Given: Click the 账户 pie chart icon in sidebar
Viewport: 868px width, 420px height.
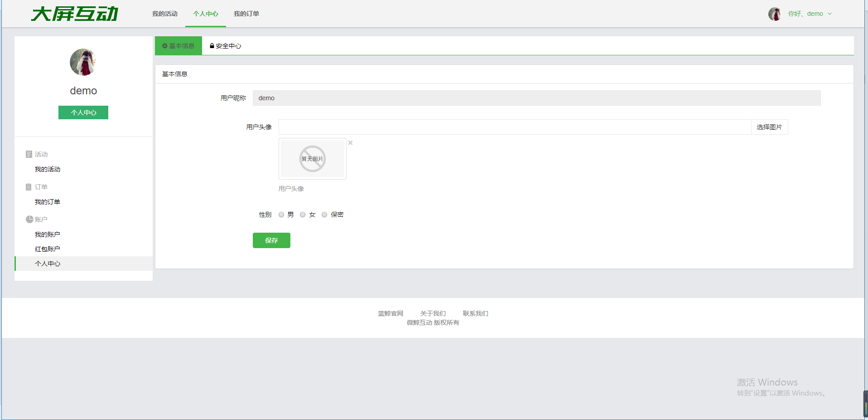Looking at the screenshot, I should point(29,220).
